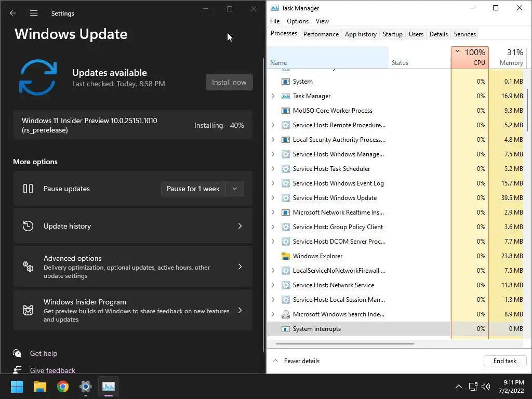Expand Service Host: Windows Update row

[273, 198]
